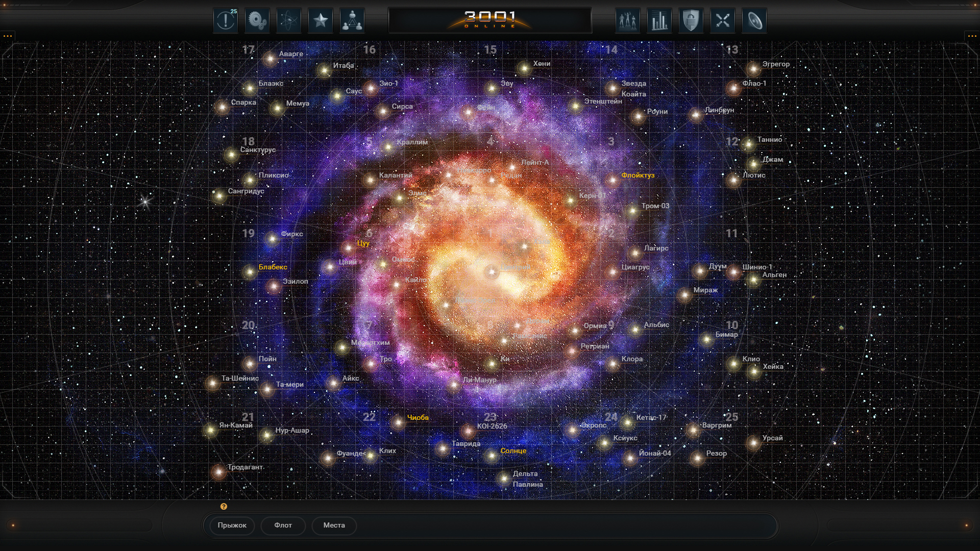The image size is (980, 551).
Task: Click the Фиркс star label
Action: tap(292, 234)
